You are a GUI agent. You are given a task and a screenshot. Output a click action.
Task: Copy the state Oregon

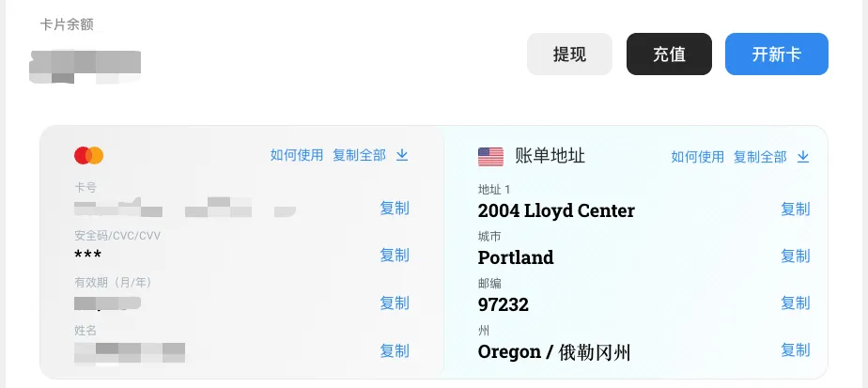pos(795,349)
